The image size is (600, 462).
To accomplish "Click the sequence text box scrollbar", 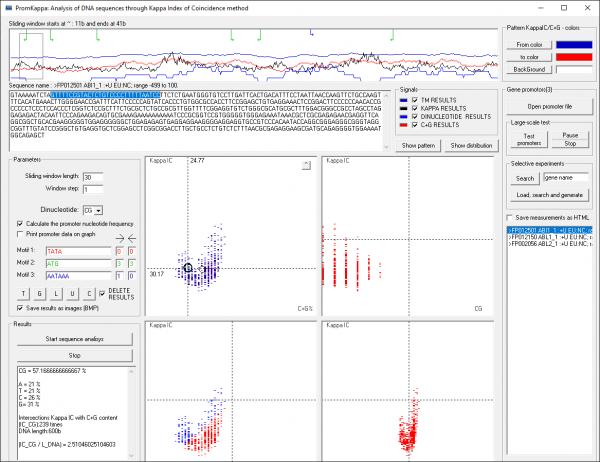I will (386, 120).
